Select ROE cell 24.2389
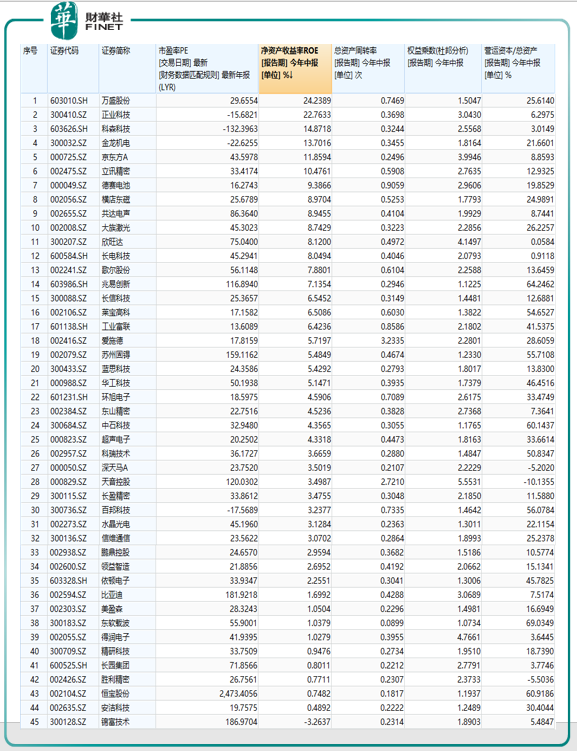 click(x=317, y=101)
